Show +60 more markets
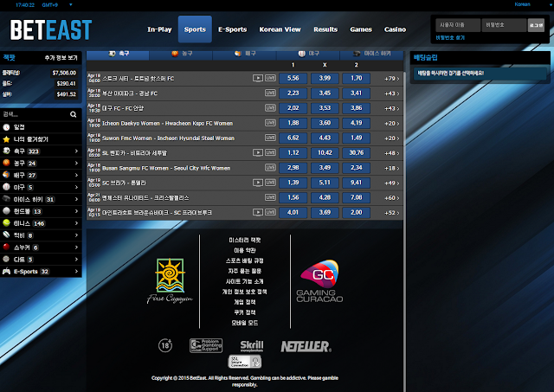The image size is (554, 392). coord(391,198)
